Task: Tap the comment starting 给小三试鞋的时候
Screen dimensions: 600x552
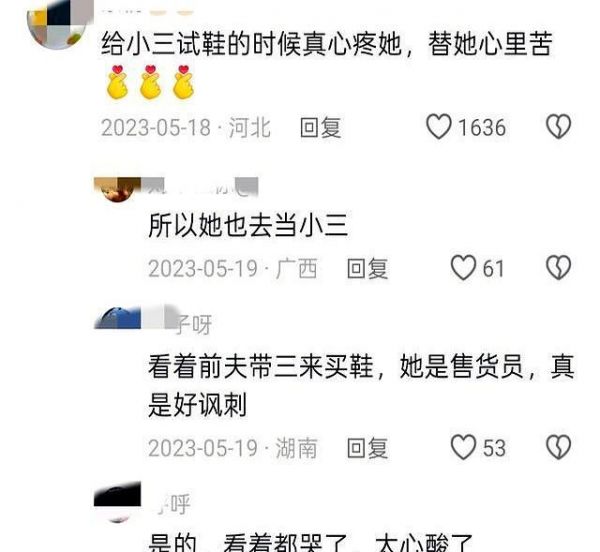Action: (327, 44)
